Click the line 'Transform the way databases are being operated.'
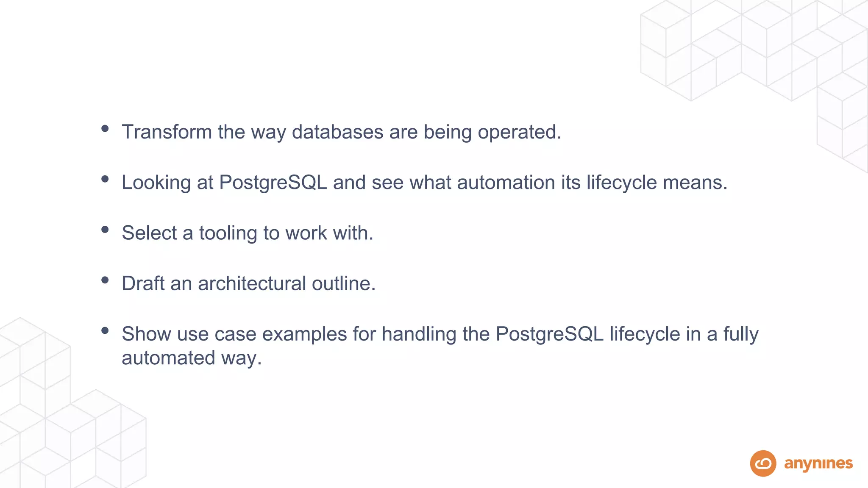 point(342,132)
